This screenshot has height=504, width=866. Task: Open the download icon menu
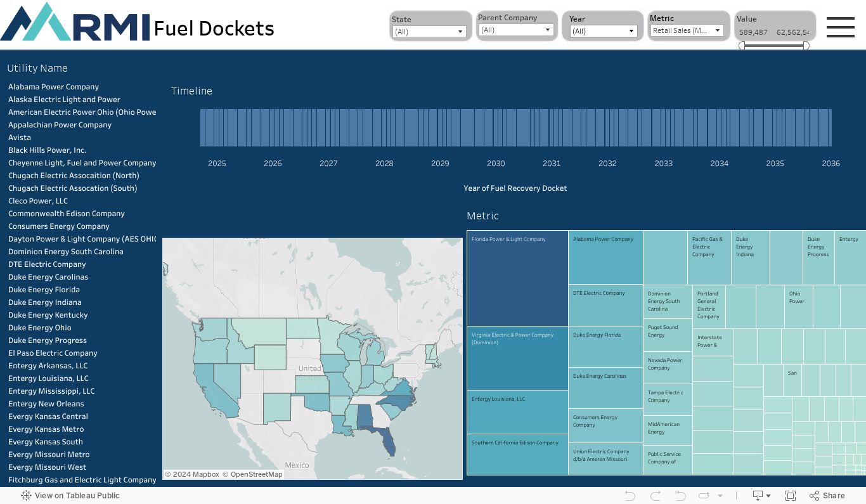pos(761,496)
